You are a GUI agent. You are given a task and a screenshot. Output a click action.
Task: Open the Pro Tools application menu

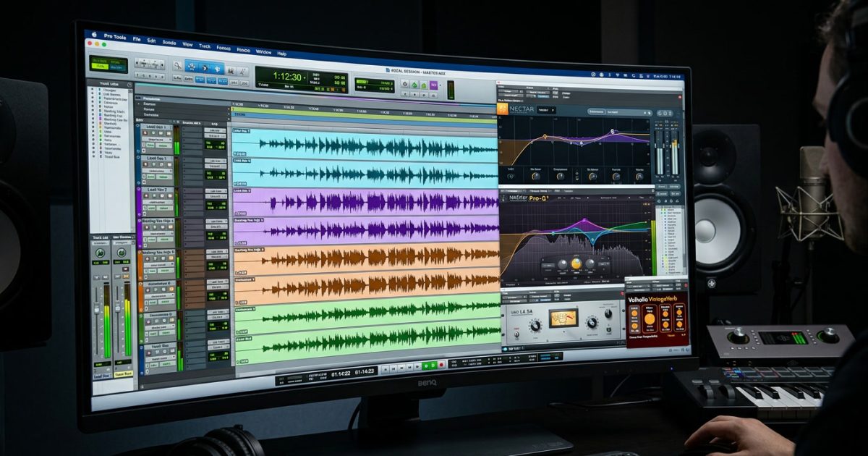coord(114,35)
